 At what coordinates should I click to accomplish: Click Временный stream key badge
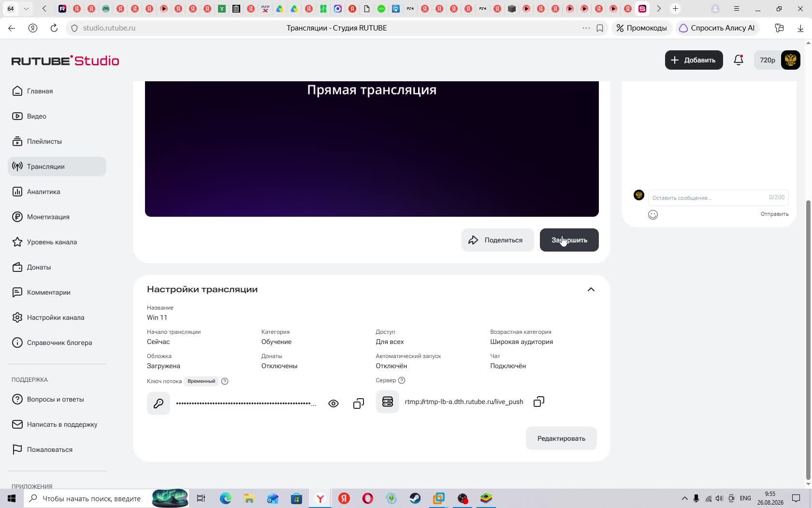[x=202, y=381]
